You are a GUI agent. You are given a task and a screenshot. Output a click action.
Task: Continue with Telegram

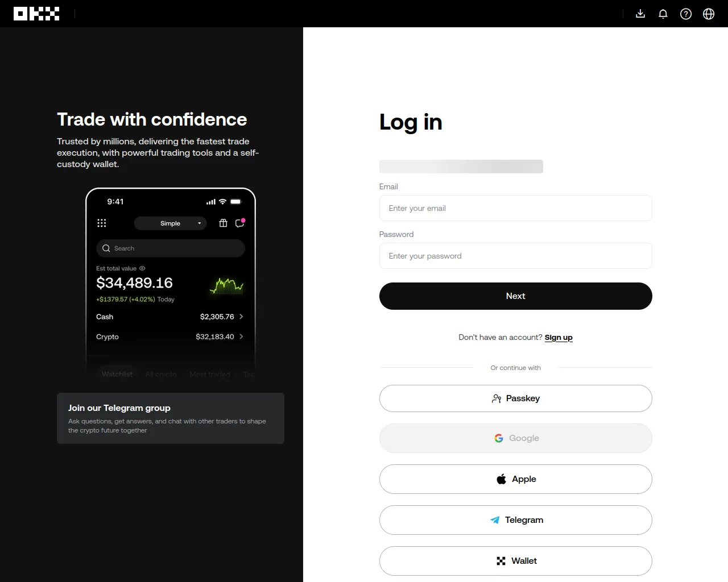click(516, 520)
